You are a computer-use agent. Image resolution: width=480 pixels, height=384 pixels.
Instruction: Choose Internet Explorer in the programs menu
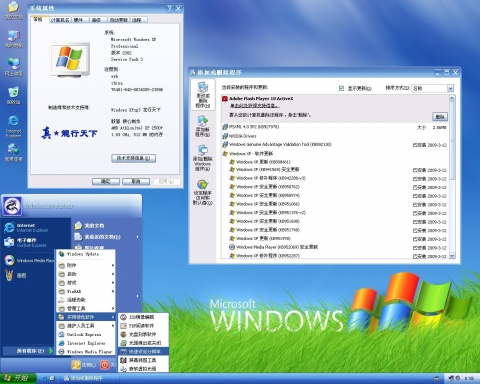86,343
